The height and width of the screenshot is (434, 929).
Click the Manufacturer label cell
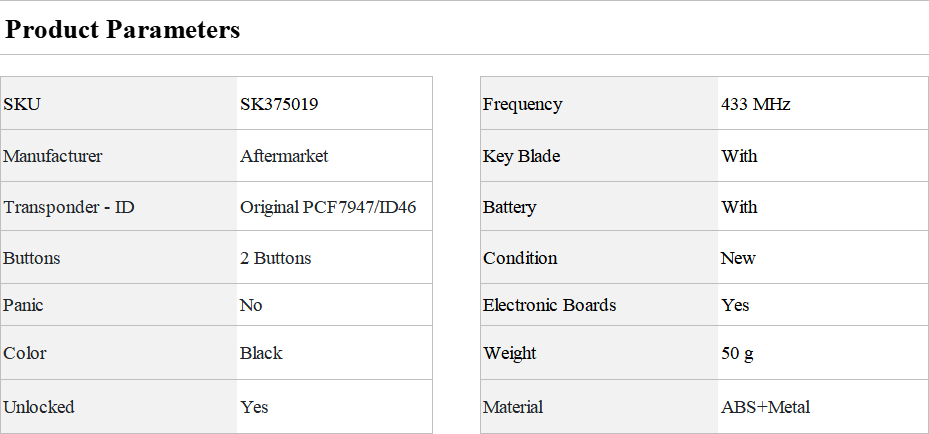(x=118, y=156)
